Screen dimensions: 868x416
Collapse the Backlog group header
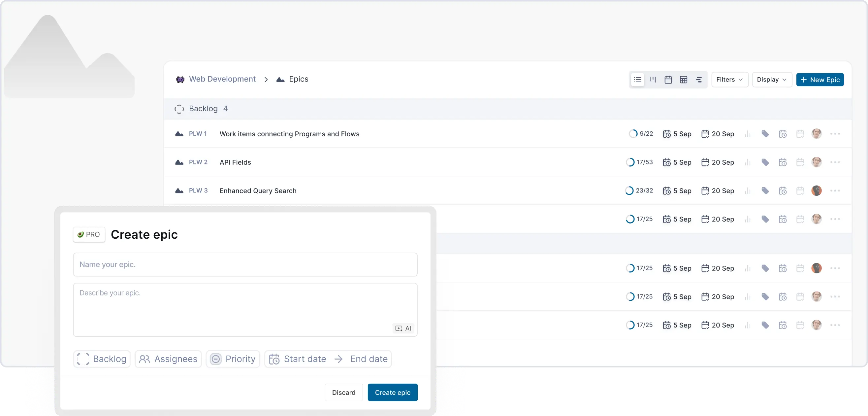click(x=203, y=109)
